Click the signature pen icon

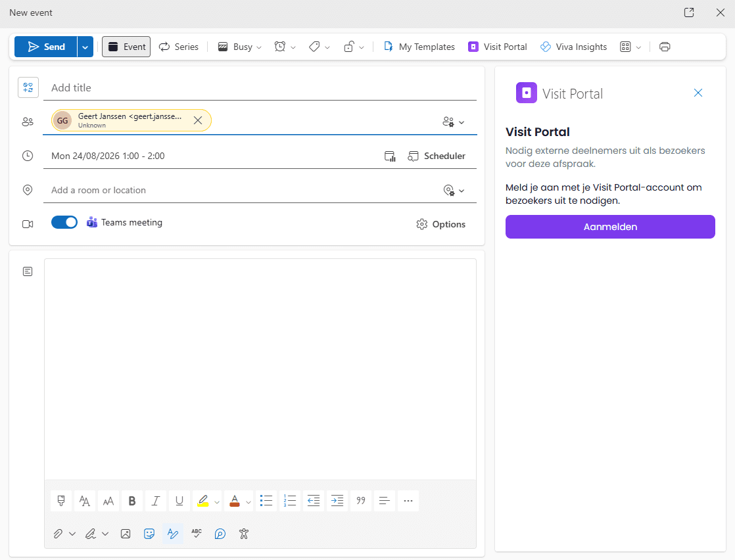[x=91, y=534]
